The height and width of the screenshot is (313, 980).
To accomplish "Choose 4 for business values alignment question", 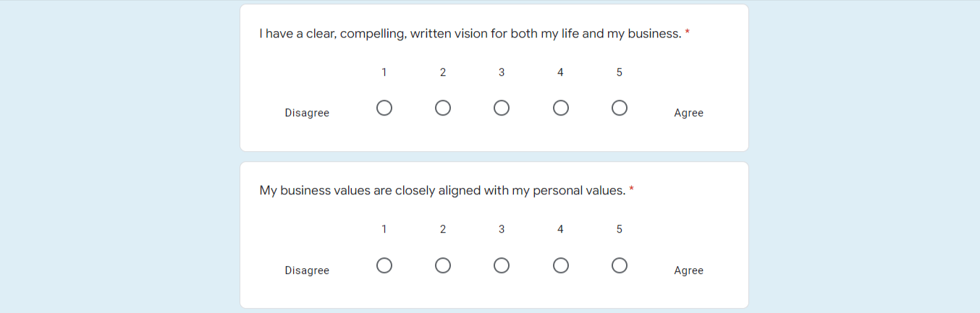I will pyautogui.click(x=560, y=265).
